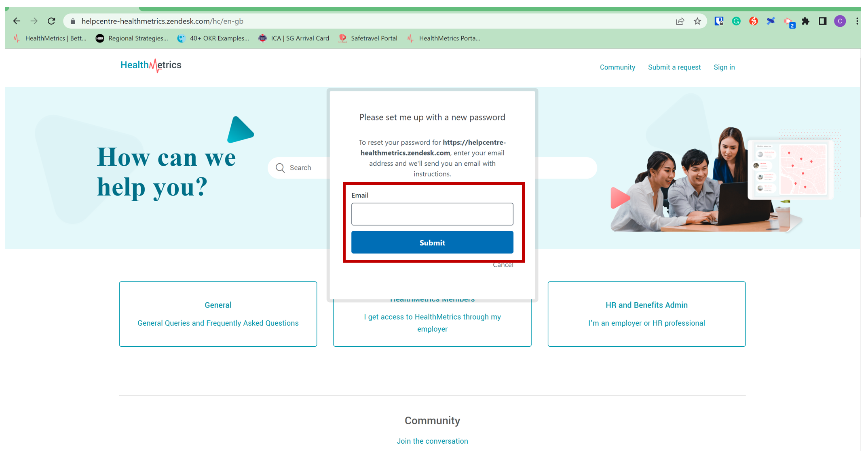The image size is (868, 455).
Task: Click the Sign in link
Action: click(724, 67)
